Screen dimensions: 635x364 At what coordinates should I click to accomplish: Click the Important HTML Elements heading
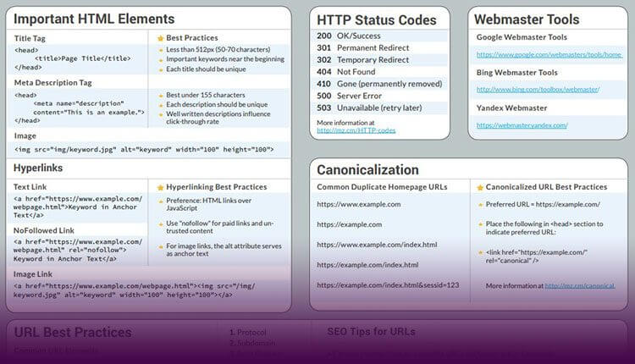coord(94,19)
